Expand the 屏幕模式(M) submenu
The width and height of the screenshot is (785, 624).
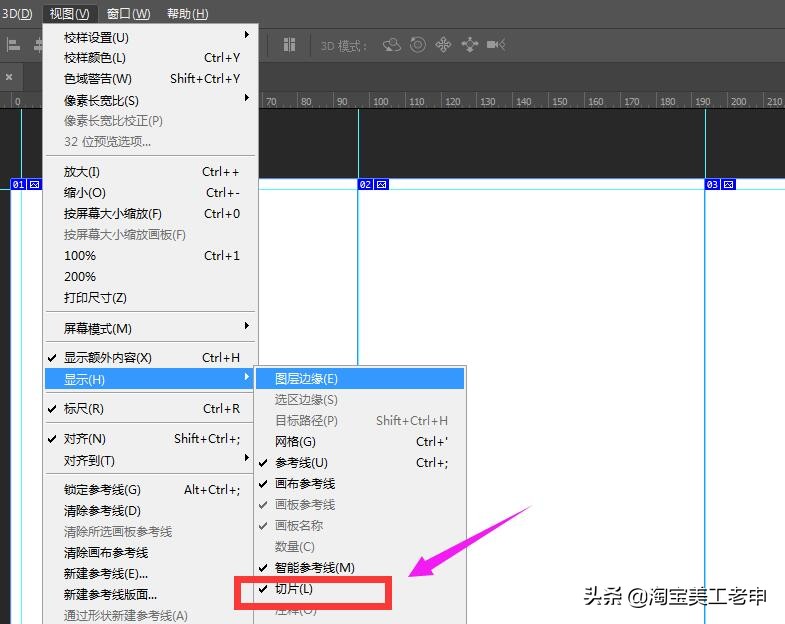pos(151,329)
